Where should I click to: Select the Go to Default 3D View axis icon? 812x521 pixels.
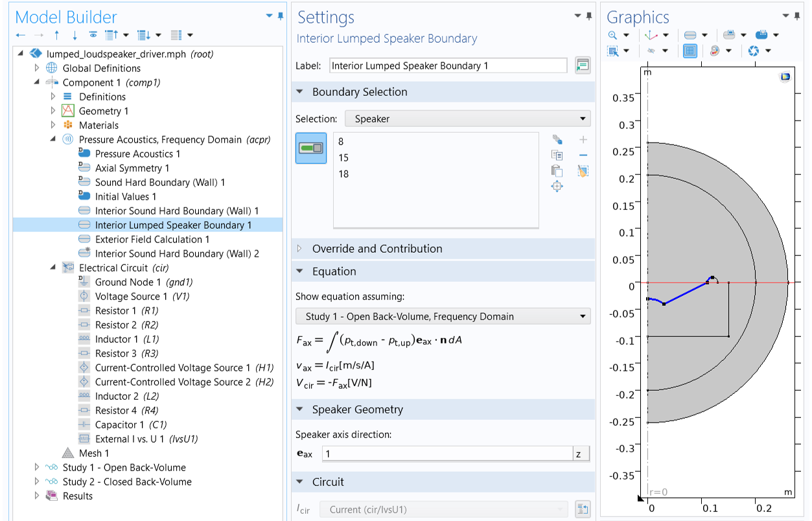[x=650, y=36]
